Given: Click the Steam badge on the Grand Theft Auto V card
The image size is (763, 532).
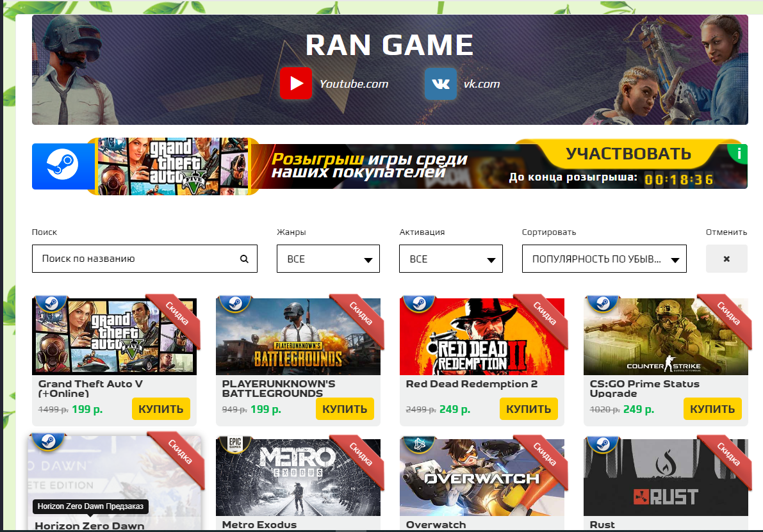Looking at the screenshot, I should (52, 303).
